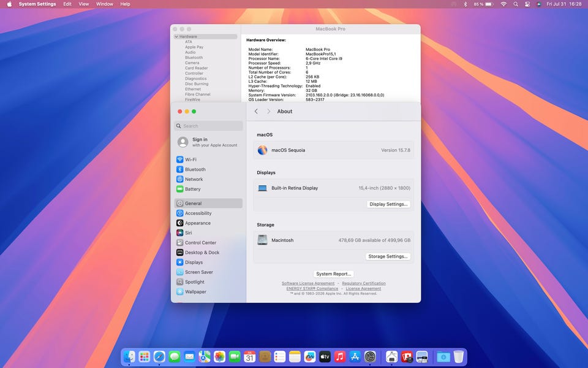Select Card Reader in System Information sidebar
The height and width of the screenshot is (368, 588).
tap(196, 68)
